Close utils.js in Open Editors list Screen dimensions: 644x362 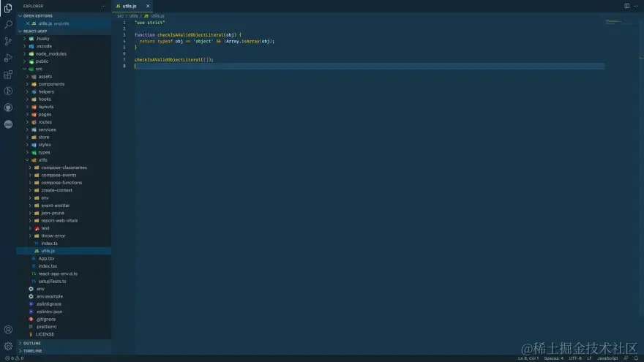click(28, 23)
